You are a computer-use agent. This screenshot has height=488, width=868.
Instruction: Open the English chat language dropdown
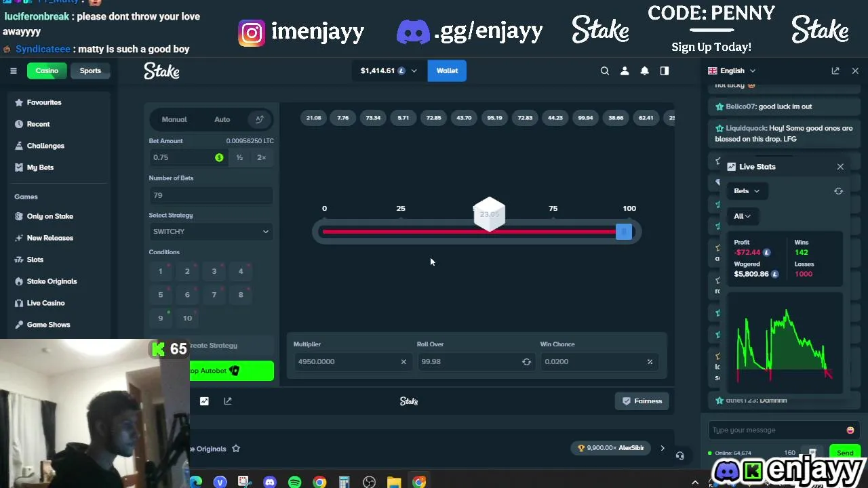[x=732, y=70]
